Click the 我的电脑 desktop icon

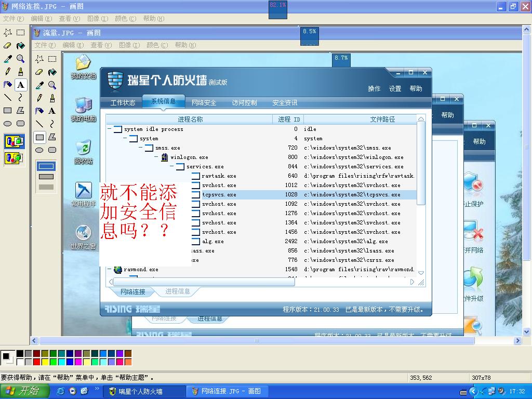(84, 110)
